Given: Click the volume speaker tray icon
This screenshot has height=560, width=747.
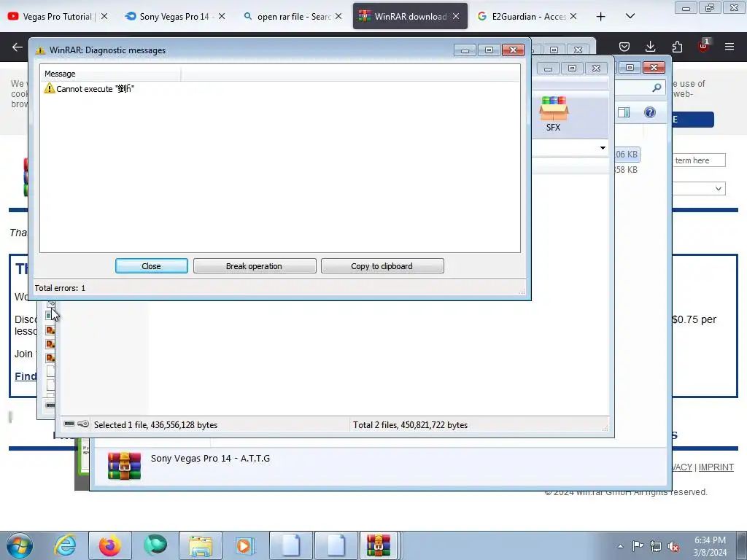Looking at the screenshot, I should [x=673, y=546].
